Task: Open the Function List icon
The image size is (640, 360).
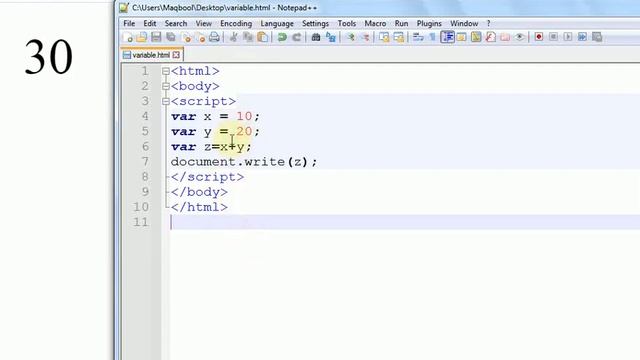Action: [x=491, y=37]
